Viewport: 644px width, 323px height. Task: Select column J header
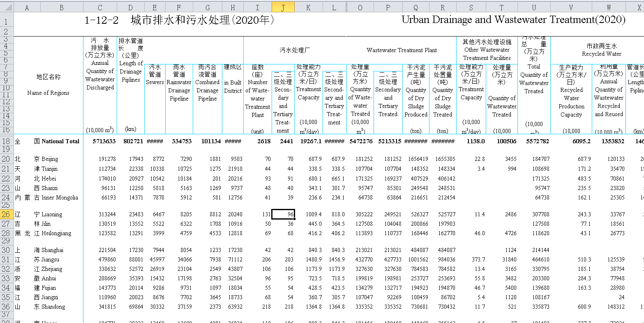click(283, 7)
